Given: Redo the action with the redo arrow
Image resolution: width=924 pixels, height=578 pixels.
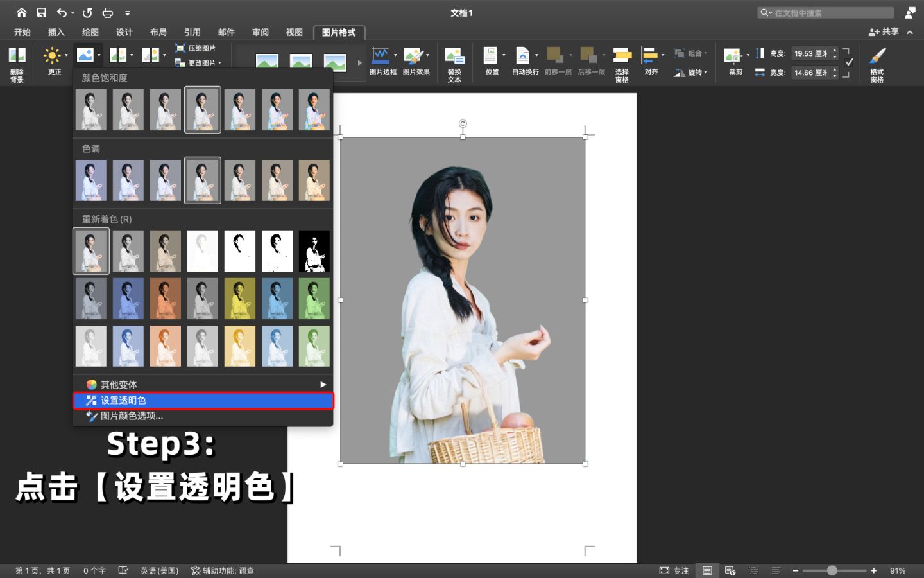Looking at the screenshot, I should (87, 13).
